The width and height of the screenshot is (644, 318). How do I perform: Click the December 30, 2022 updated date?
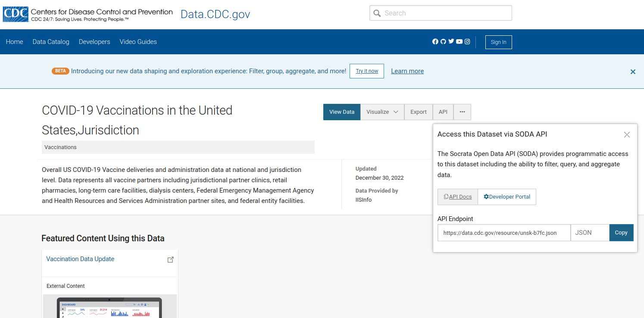(379, 178)
